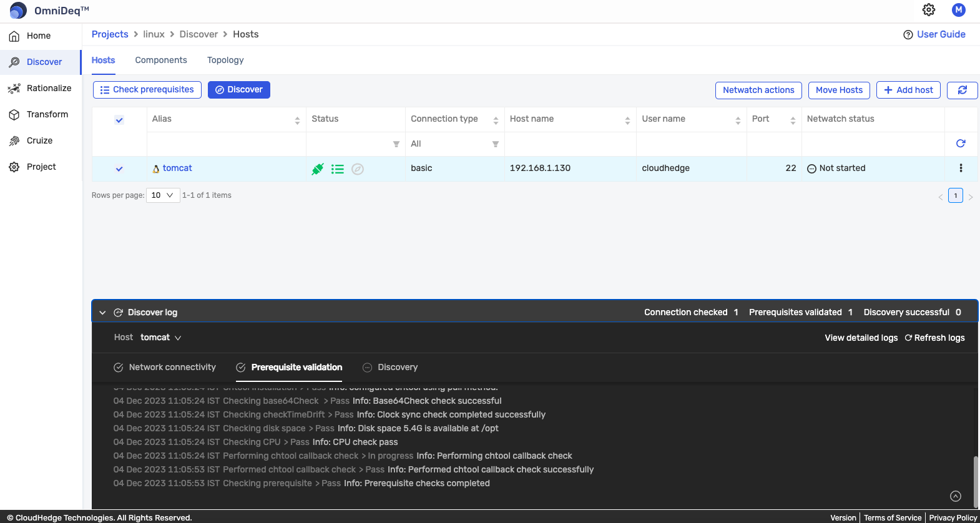Click Refresh logs
This screenshot has width=980, height=523.
(x=934, y=338)
